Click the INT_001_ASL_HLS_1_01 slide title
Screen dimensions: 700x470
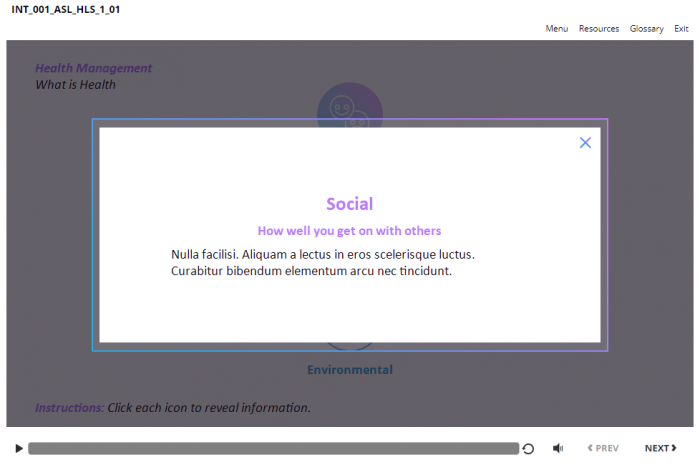pos(66,9)
